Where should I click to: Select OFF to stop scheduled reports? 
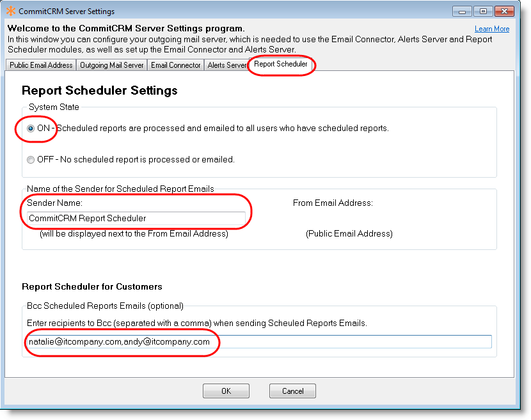point(31,160)
